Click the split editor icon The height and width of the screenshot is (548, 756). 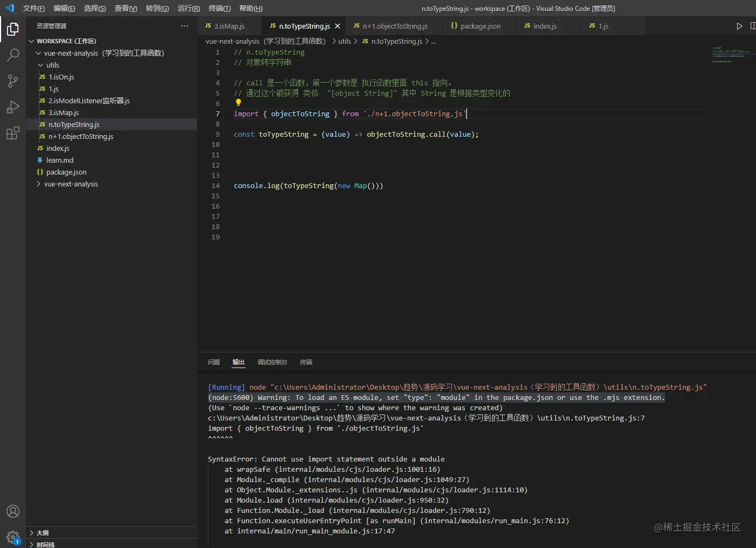coord(753,26)
